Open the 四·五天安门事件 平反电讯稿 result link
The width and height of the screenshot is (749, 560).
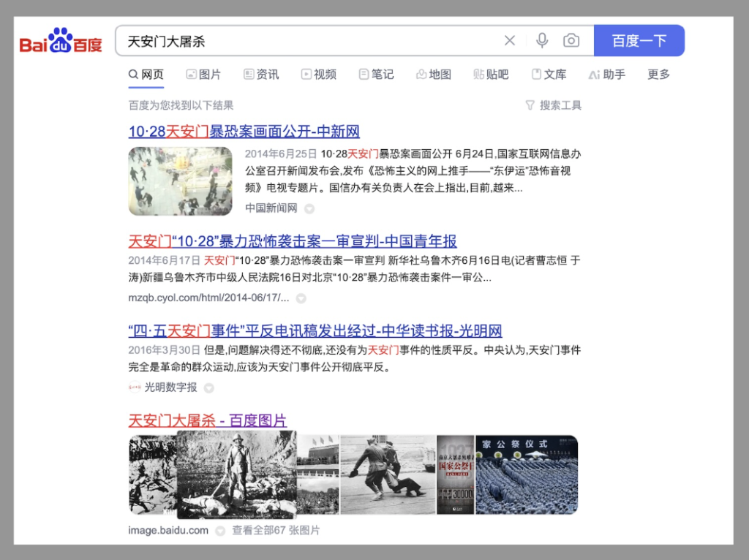point(315,331)
